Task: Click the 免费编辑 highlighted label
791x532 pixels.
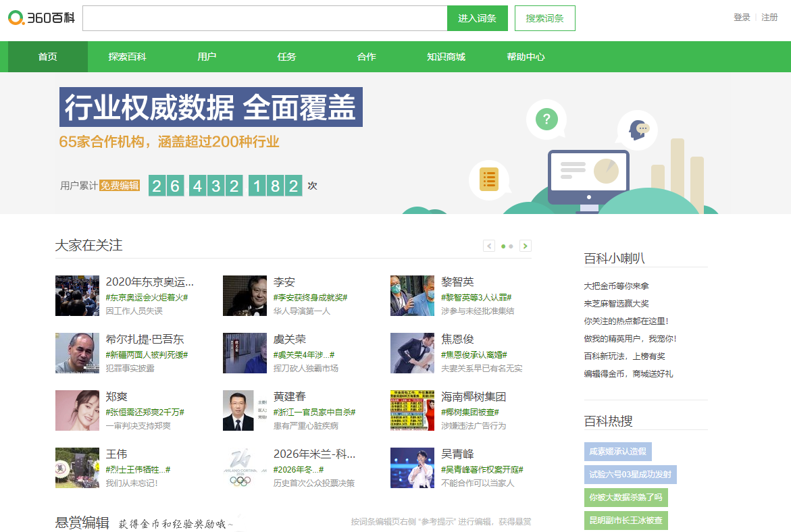Action: point(120,186)
